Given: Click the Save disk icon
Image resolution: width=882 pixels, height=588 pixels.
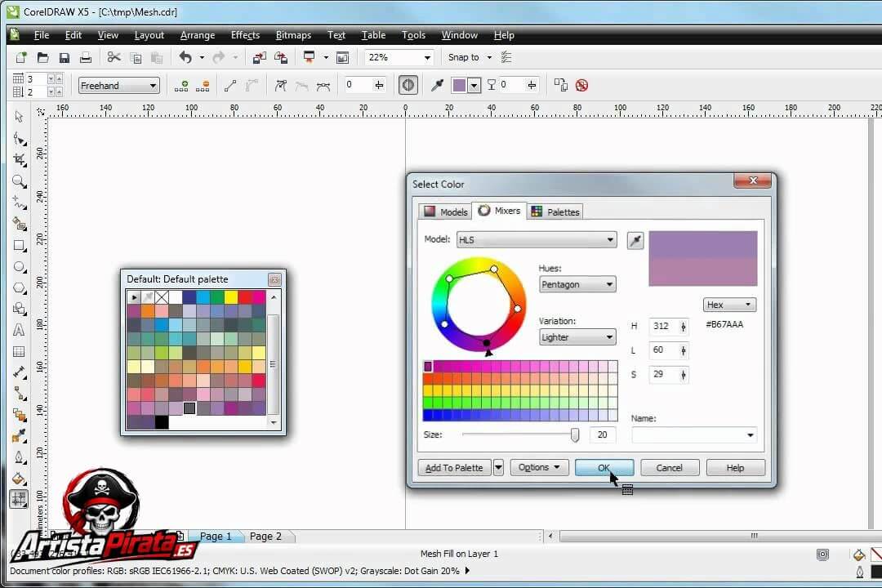Looking at the screenshot, I should (65, 57).
